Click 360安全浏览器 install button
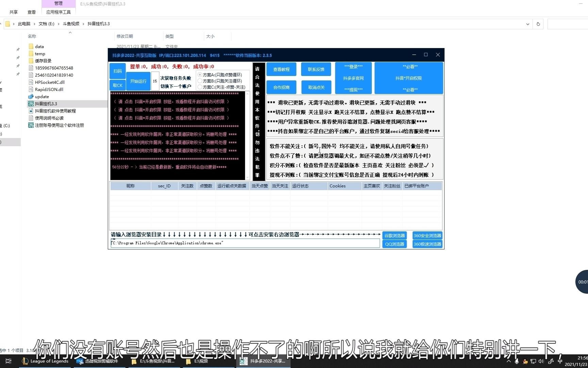Viewport: 588px width, 368px height. 427,235
